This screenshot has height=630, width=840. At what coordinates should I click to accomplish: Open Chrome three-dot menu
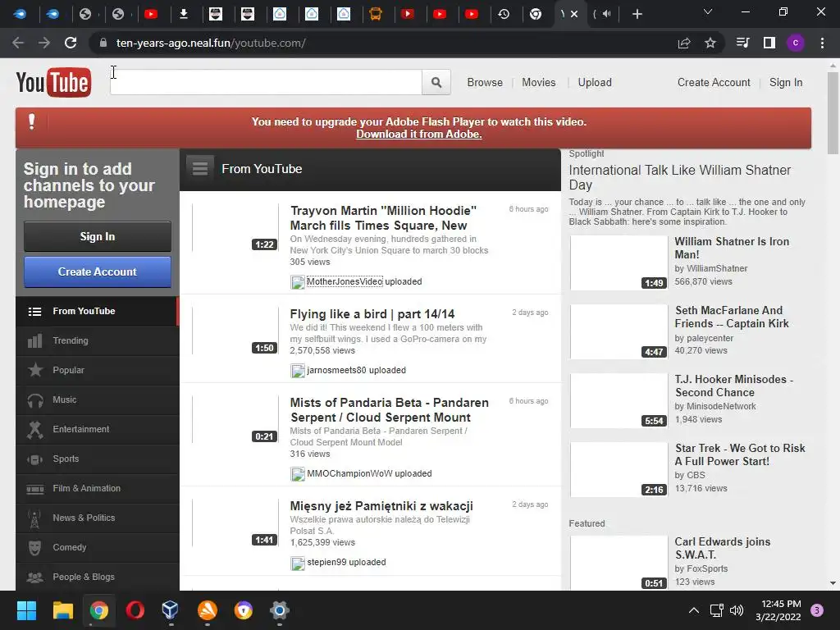(822, 43)
